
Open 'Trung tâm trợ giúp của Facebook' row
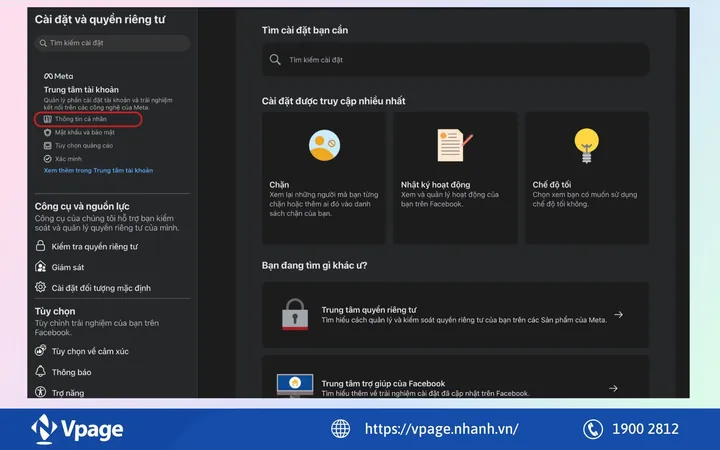(x=456, y=377)
